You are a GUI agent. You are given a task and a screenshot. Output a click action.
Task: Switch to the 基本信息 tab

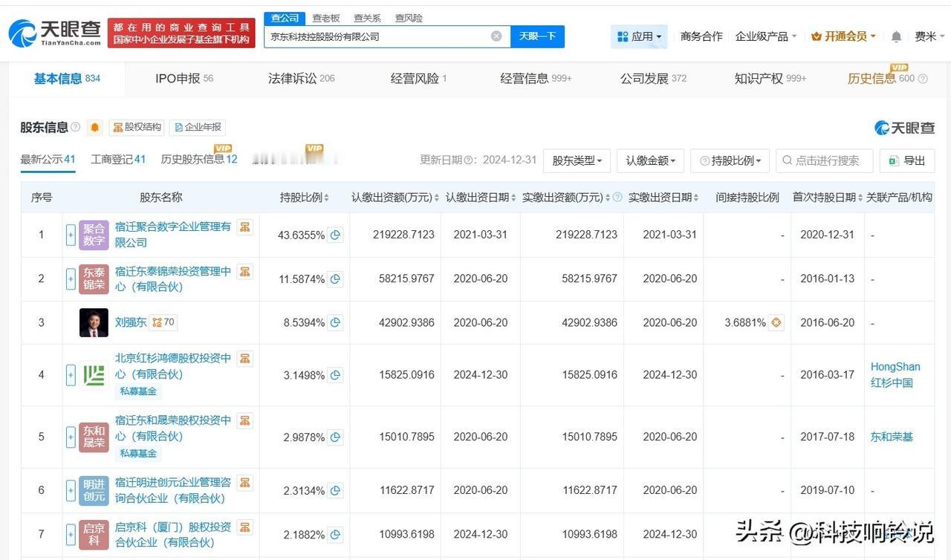click(x=67, y=79)
